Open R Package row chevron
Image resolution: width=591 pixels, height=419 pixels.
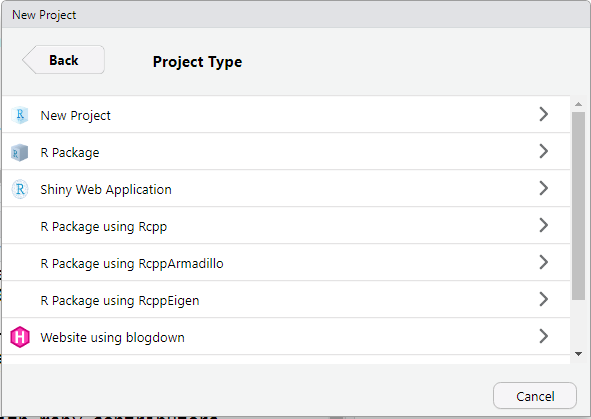(543, 151)
